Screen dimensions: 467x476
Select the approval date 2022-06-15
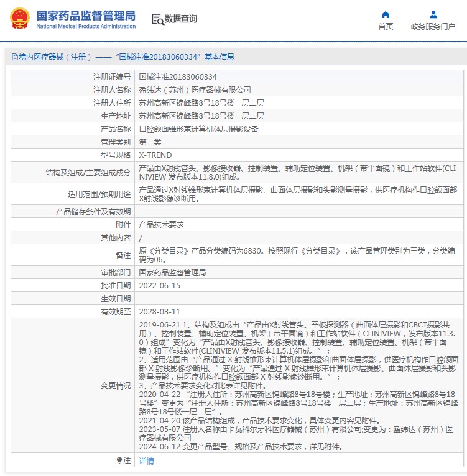[x=160, y=286]
